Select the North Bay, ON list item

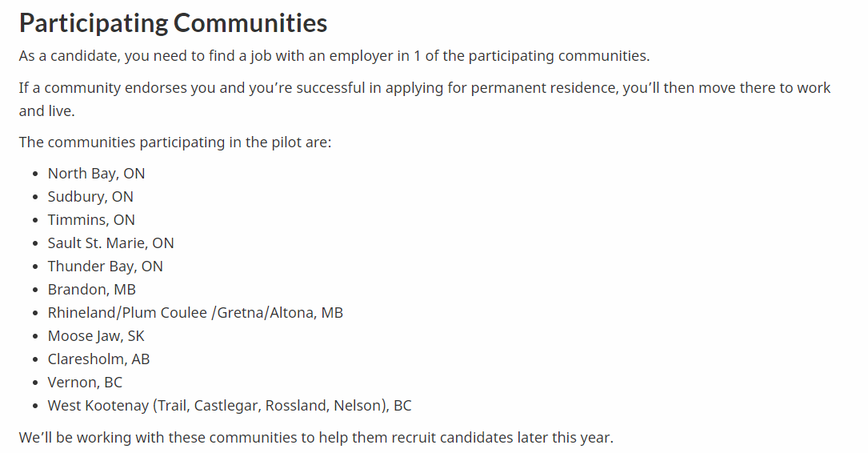[x=96, y=174]
